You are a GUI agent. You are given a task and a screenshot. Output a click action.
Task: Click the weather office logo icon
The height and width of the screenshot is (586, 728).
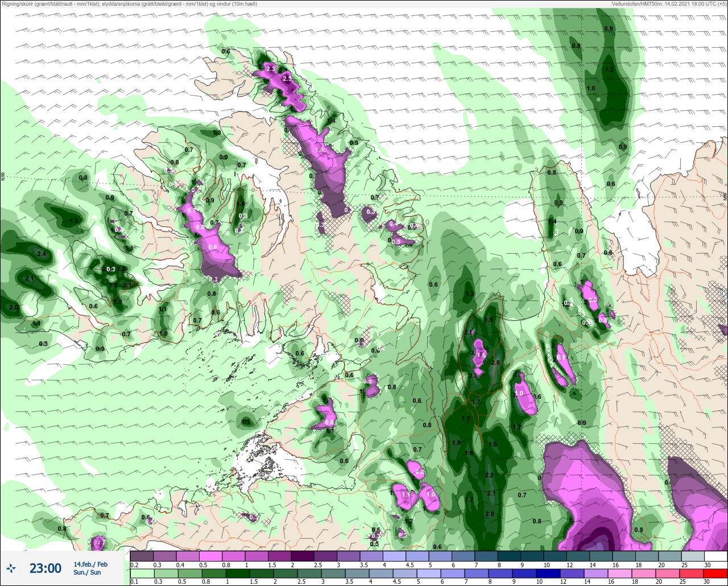point(11,568)
